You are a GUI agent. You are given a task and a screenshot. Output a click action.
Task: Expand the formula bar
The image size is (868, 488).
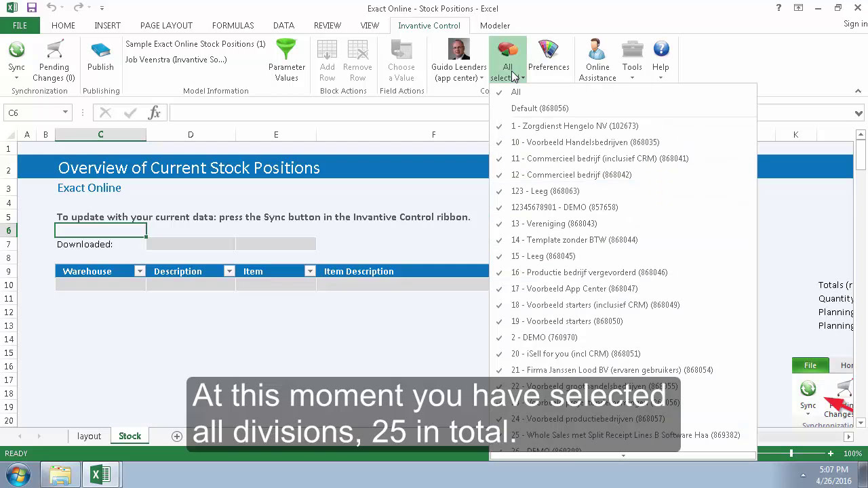pyautogui.click(x=859, y=113)
